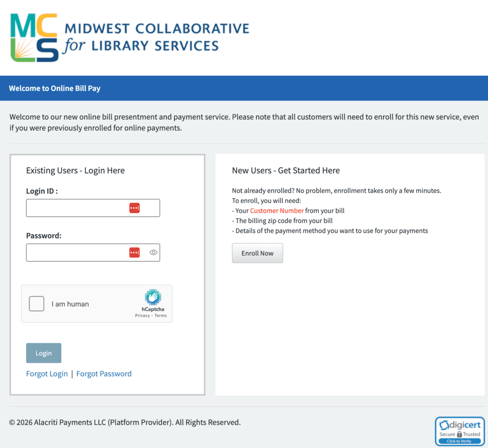Click the DigiCert Secure Trusted seal

point(460,431)
